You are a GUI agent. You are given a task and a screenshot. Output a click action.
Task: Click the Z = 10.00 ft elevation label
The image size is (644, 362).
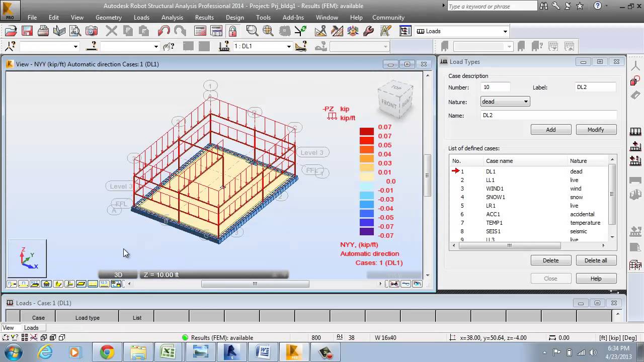coord(162,275)
